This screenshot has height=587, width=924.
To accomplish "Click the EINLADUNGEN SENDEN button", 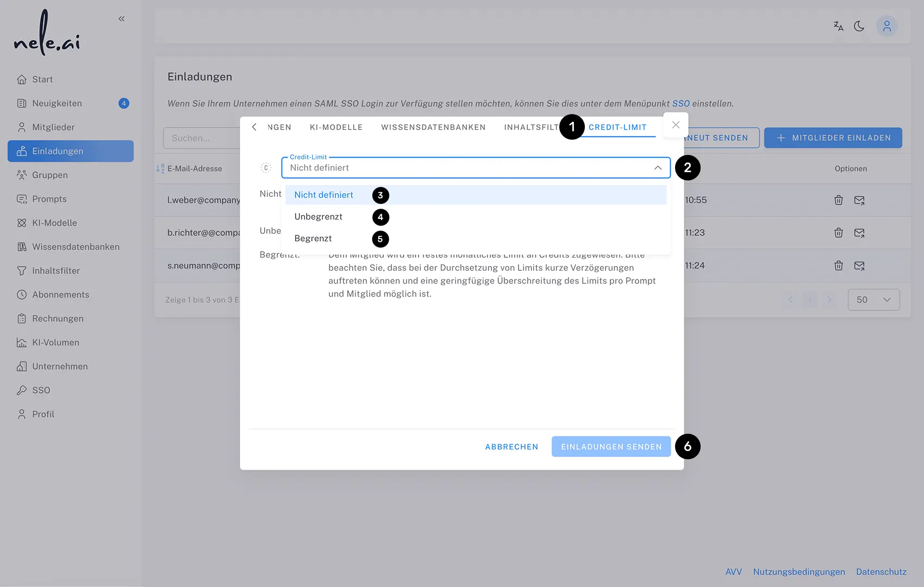I will [610, 446].
